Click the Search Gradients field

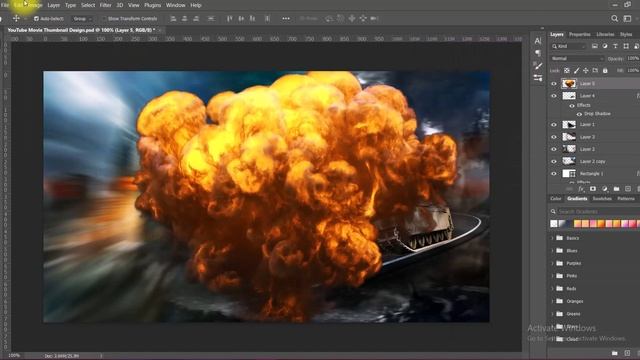click(595, 211)
